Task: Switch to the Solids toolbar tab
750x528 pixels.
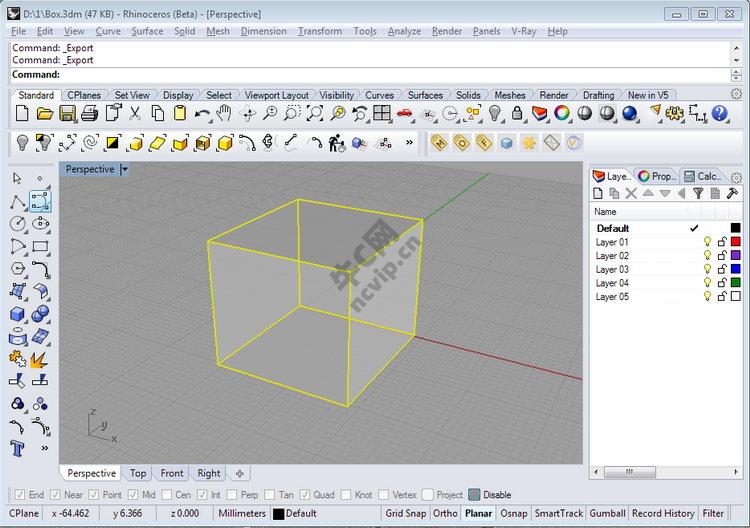Action: pyautogui.click(x=468, y=95)
